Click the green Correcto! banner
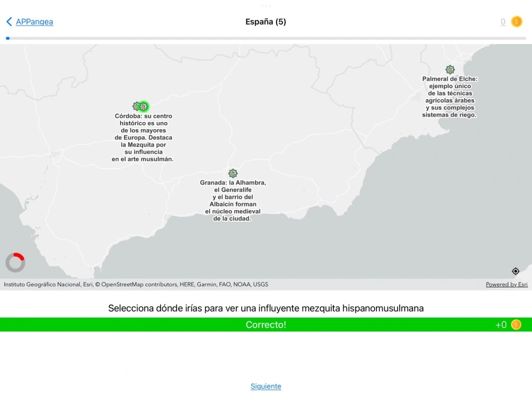This screenshot has width=532, height=399. 266,324
